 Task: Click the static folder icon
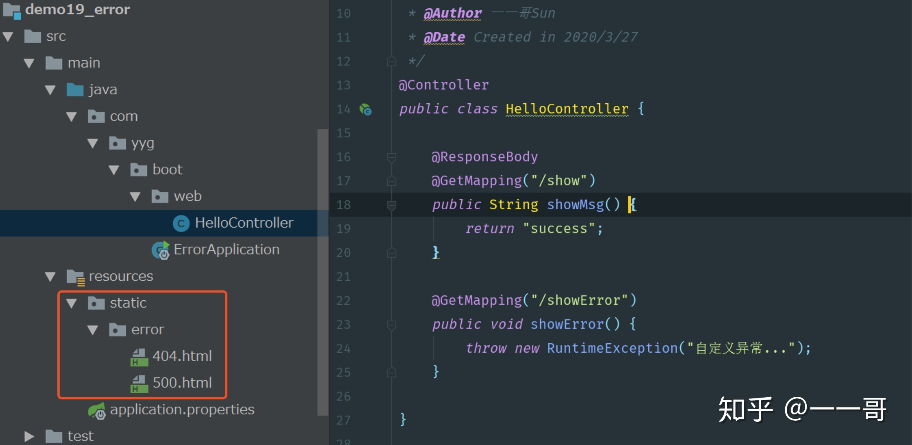point(97,303)
